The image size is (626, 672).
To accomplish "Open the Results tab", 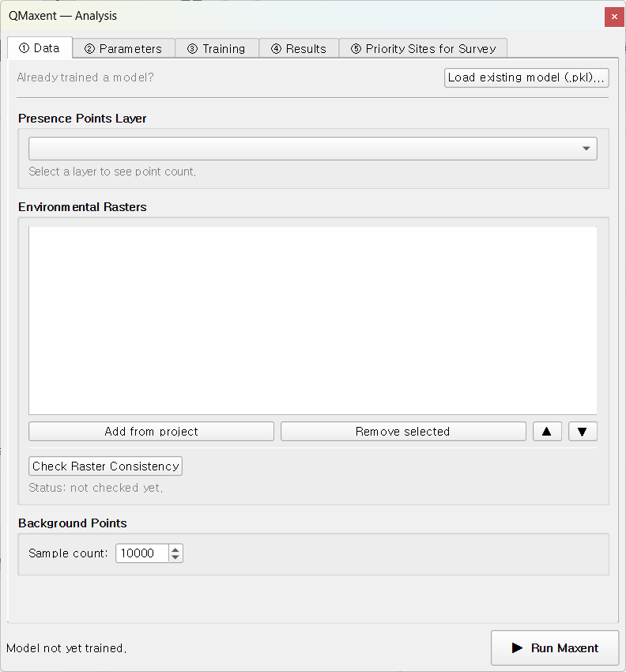I will point(299,49).
